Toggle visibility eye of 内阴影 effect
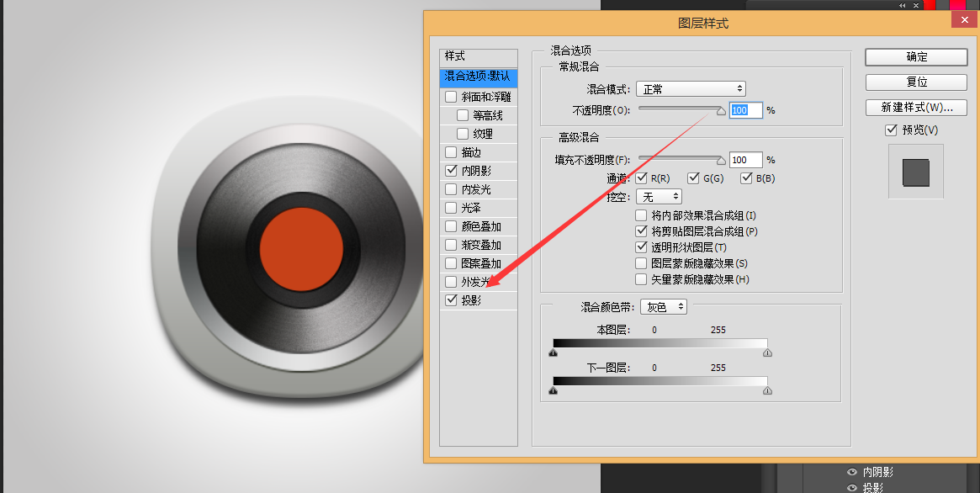 tap(851, 473)
